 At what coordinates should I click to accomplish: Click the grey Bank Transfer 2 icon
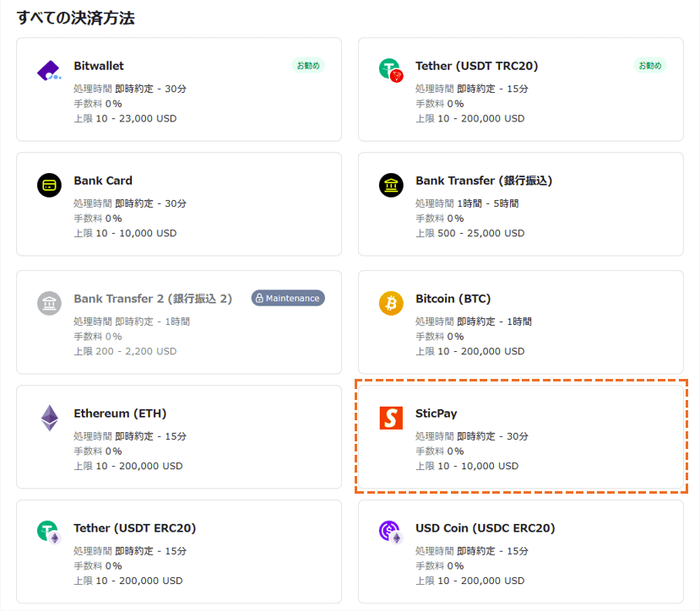49,303
